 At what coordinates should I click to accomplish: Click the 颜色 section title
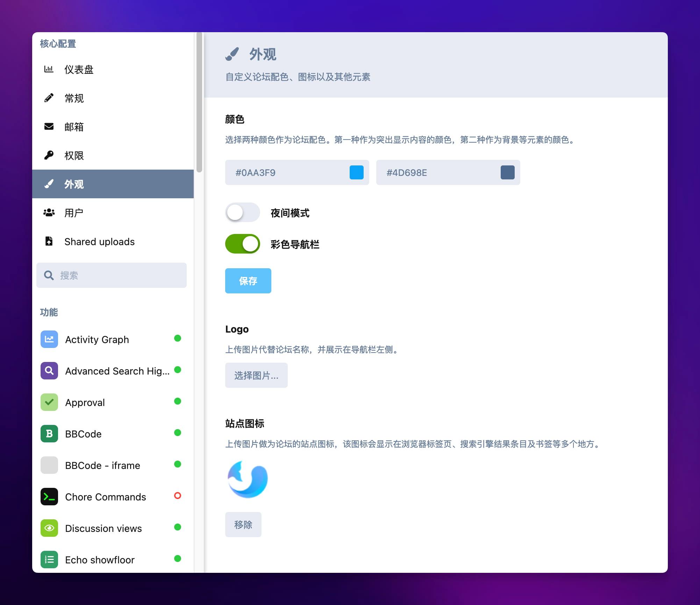[x=235, y=119]
